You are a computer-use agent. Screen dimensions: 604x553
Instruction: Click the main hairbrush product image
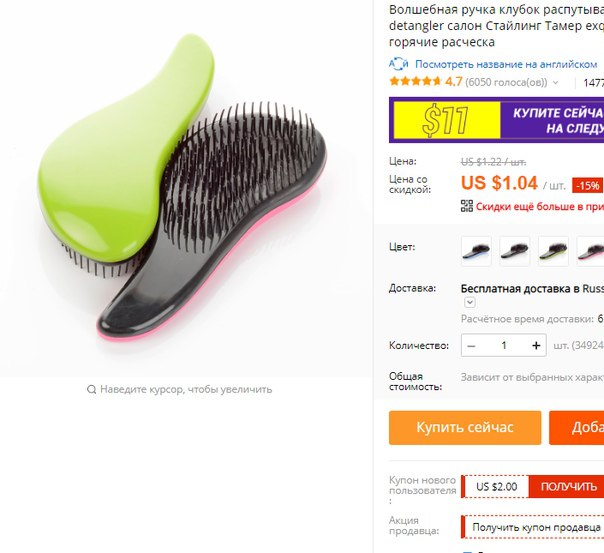183,189
